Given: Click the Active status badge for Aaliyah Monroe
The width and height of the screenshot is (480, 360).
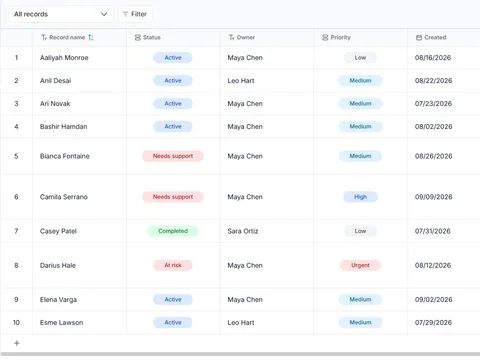Looking at the screenshot, I should point(173,58).
